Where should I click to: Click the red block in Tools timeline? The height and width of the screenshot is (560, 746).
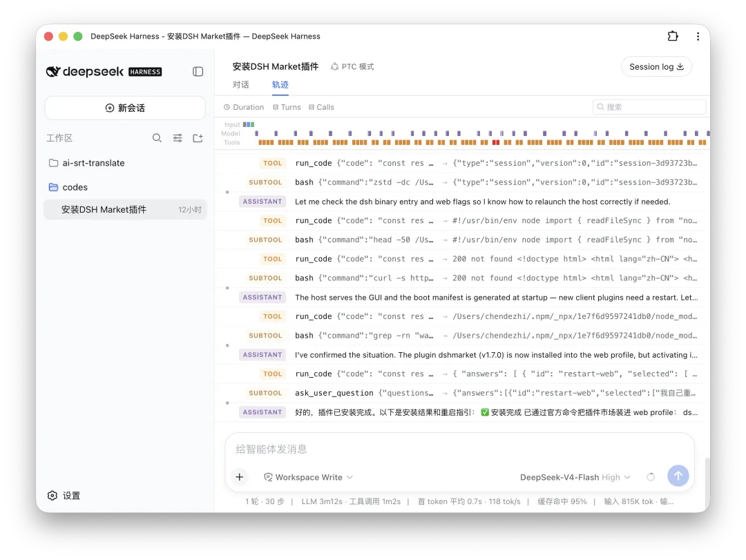tap(496, 142)
